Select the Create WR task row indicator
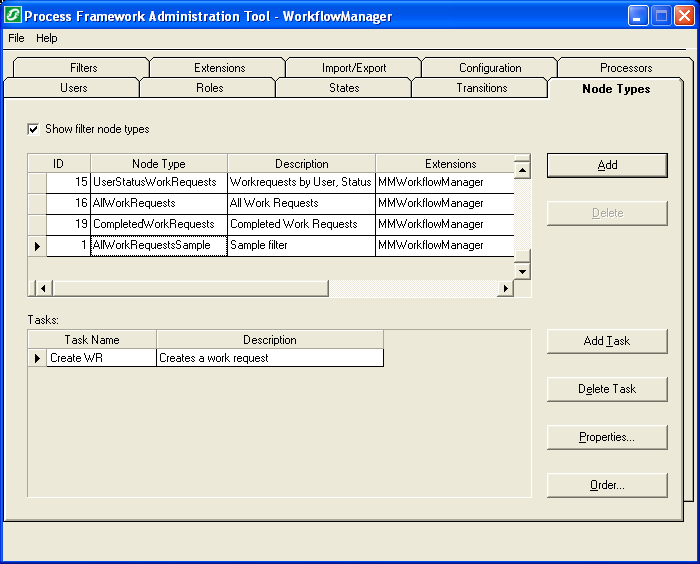The height and width of the screenshot is (564, 700). (37, 358)
